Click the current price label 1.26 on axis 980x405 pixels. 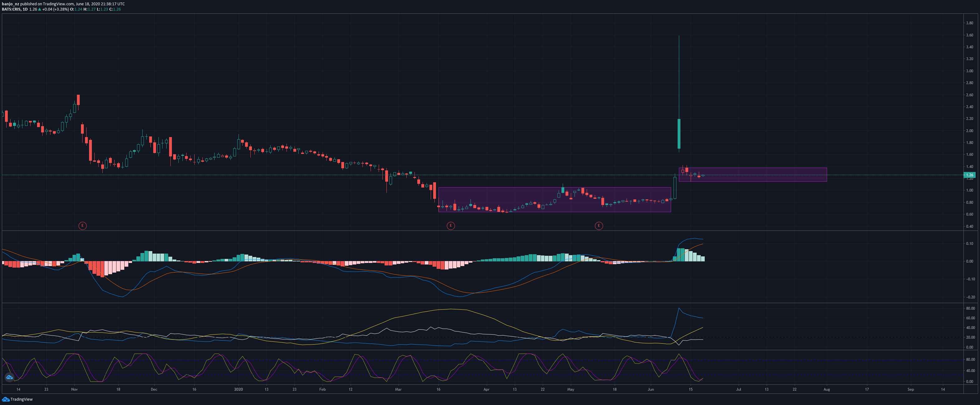970,175
